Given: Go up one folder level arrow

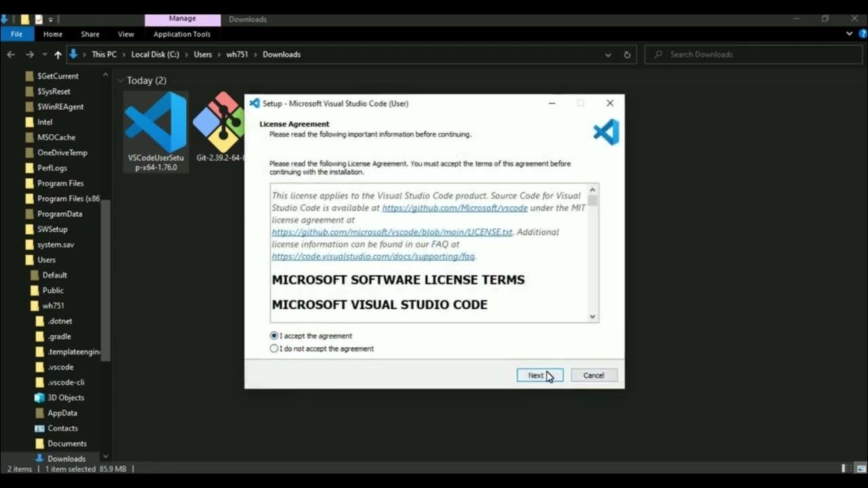Looking at the screenshot, I should pyautogui.click(x=58, y=54).
